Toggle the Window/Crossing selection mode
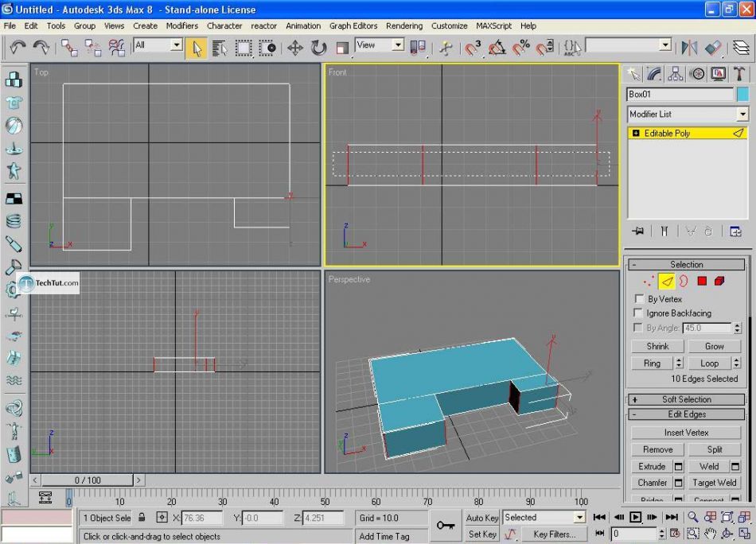This screenshot has height=544, width=756. tap(267, 48)
